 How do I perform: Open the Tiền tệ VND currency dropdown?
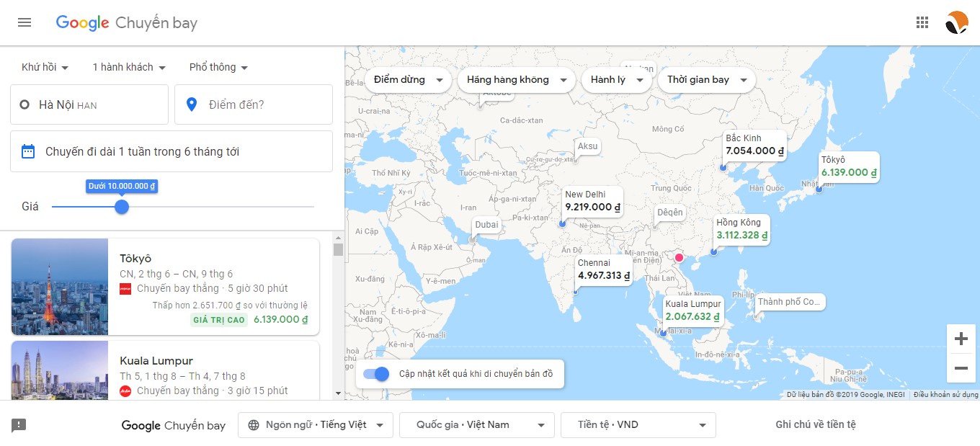(638, 425)
